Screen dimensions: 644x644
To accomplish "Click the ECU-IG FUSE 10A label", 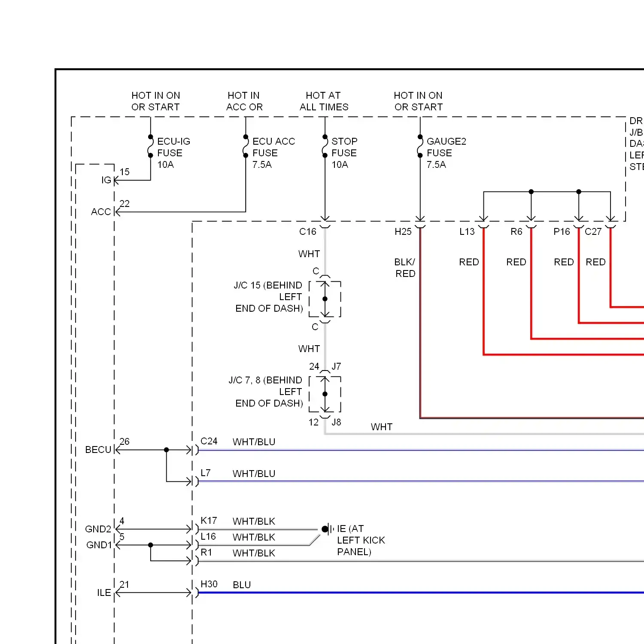I will tap(173, 153).
